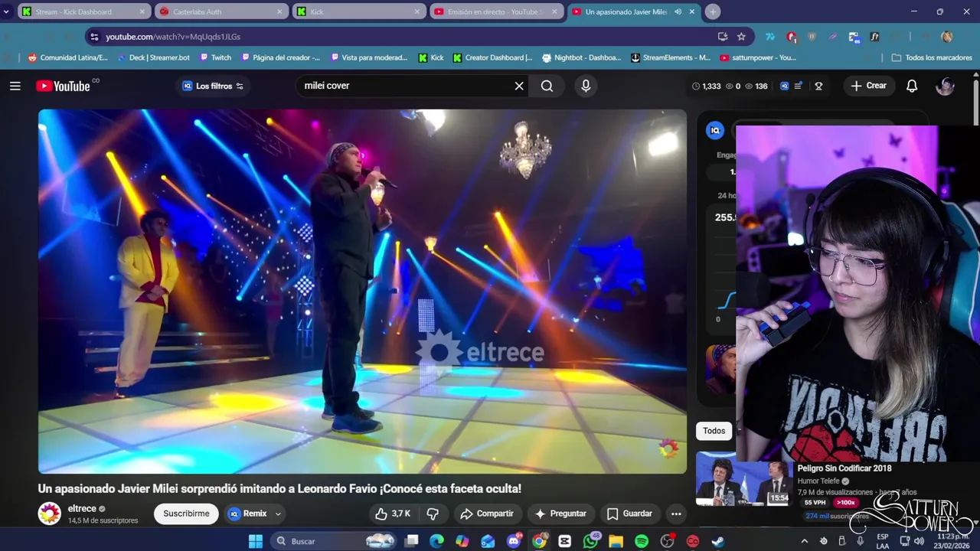Open 'StreamElements' bookmark
The image size is (980, 551).
(671, 57)
